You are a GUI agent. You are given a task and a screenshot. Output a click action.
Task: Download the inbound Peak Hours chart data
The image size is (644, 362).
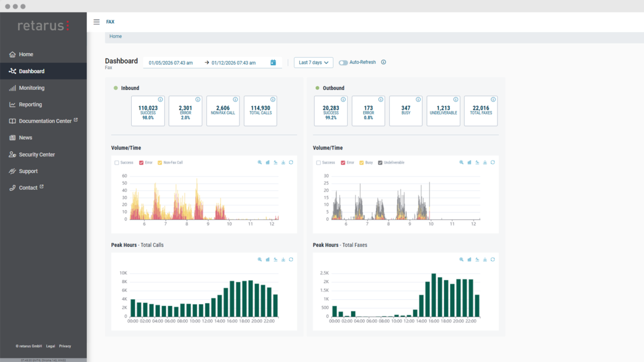pos(283,259)
